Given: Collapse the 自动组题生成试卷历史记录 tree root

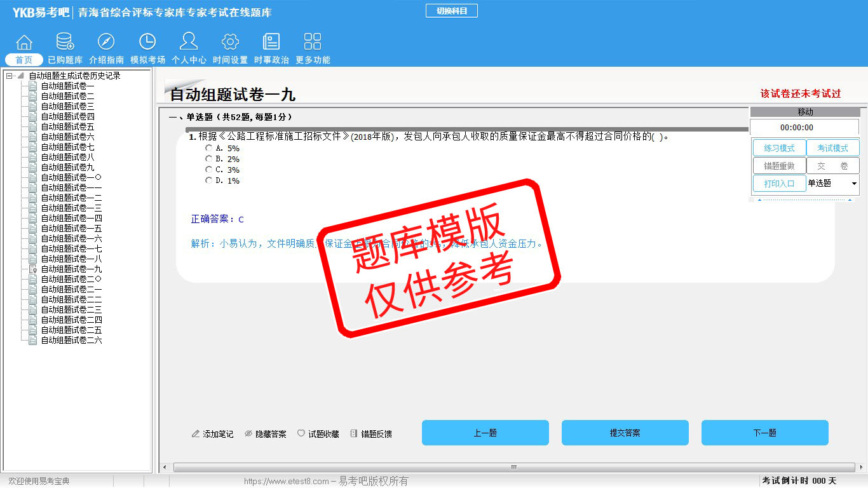Looking at the screenshot, I should tap(10, 76).
